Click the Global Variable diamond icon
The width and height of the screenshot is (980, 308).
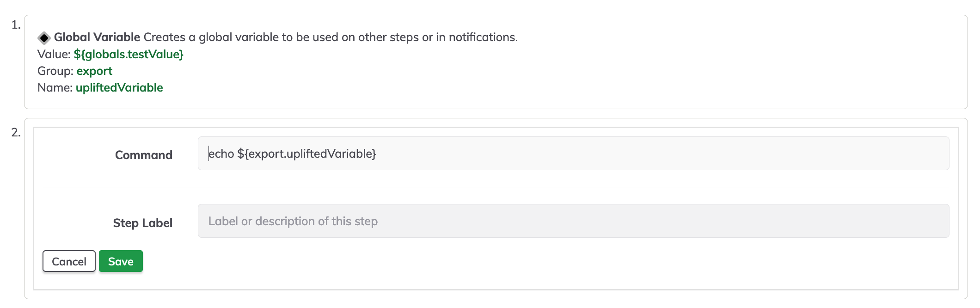pos(44,37)
